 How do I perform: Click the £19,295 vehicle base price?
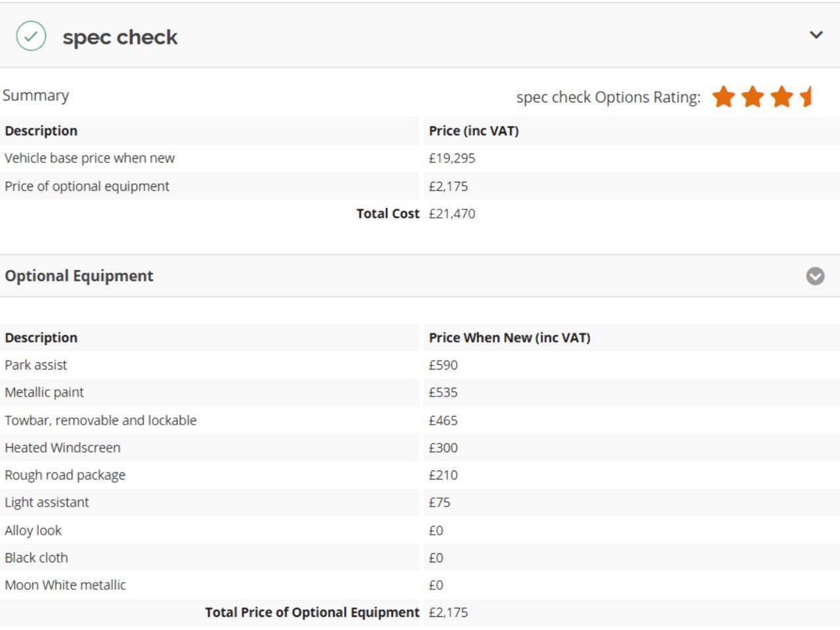point(452,158)
